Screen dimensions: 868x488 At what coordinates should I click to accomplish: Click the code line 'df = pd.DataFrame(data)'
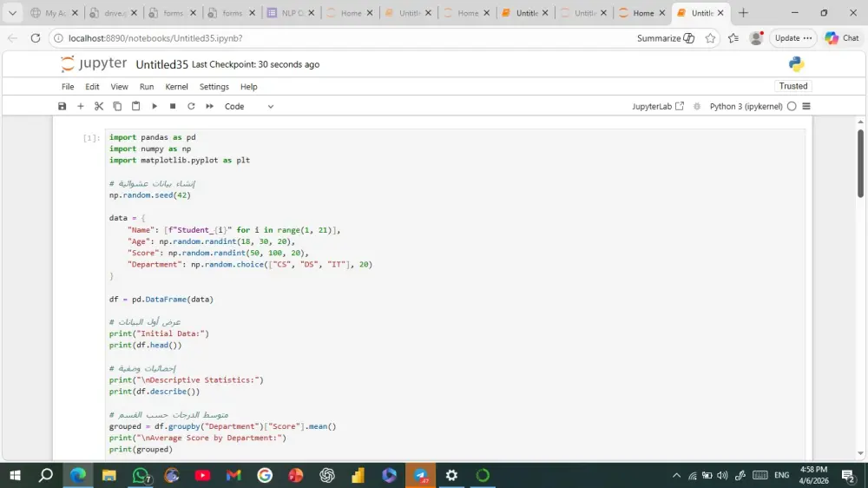click(x=161, y=299)
